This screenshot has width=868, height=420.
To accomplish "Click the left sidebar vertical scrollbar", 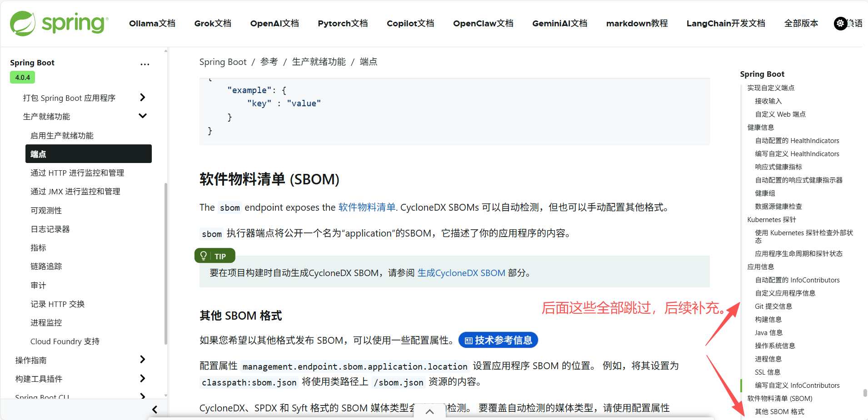I will click(x=166, y=263).
